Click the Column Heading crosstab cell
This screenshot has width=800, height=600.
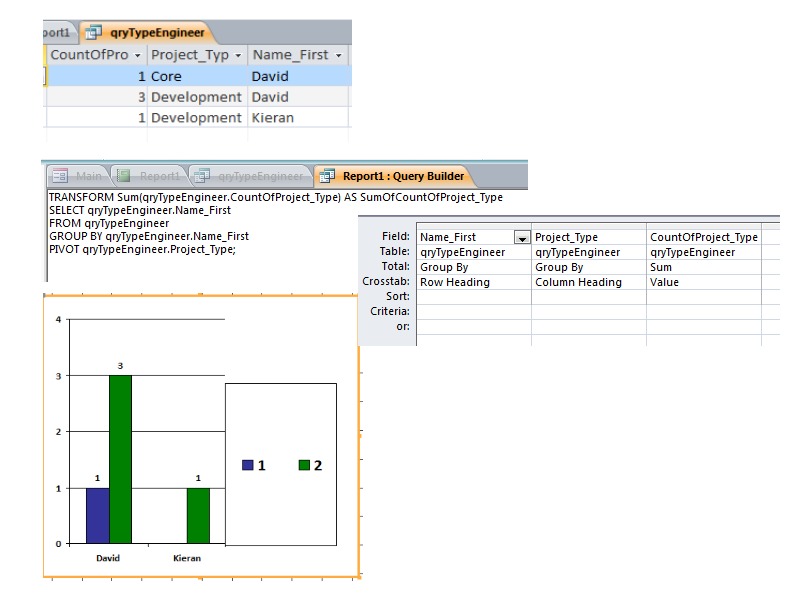[x=589, y=282]
